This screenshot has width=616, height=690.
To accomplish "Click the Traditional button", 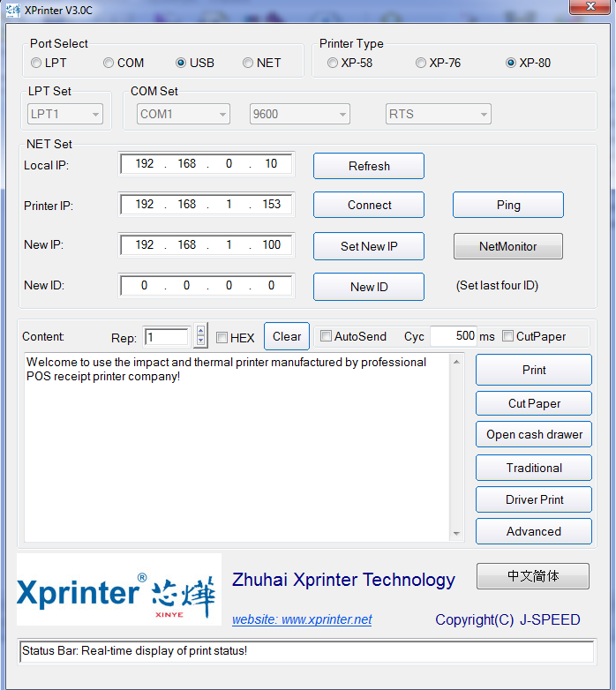I will point(534,468).
